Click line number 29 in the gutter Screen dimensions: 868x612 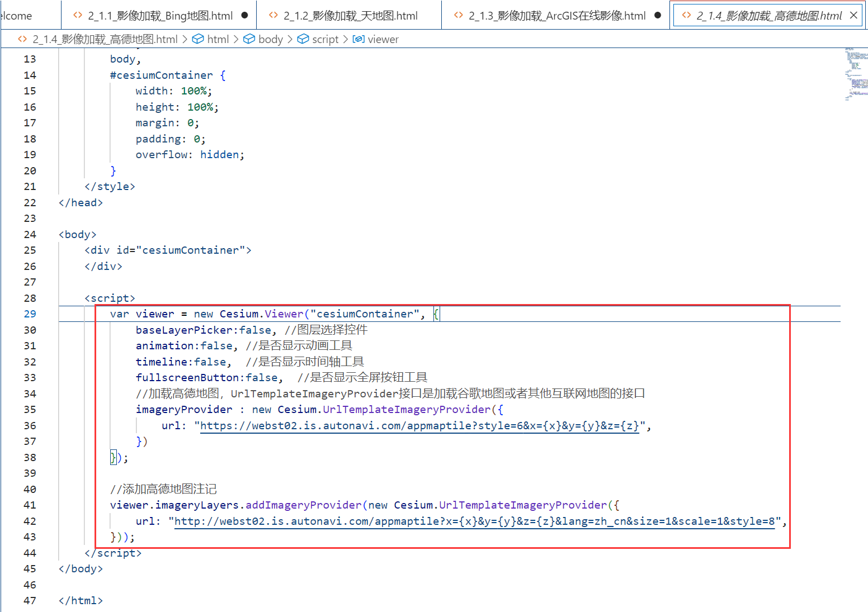click(x=30, y=314)
